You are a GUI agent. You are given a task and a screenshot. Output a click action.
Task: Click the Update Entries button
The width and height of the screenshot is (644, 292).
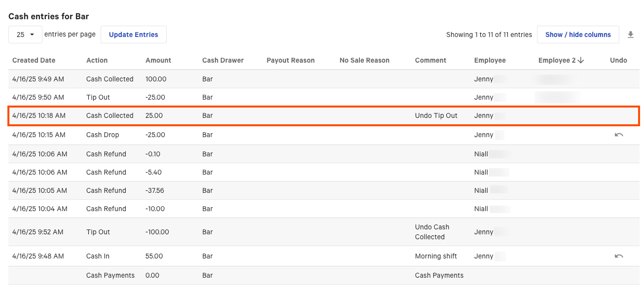click(134, 35)
